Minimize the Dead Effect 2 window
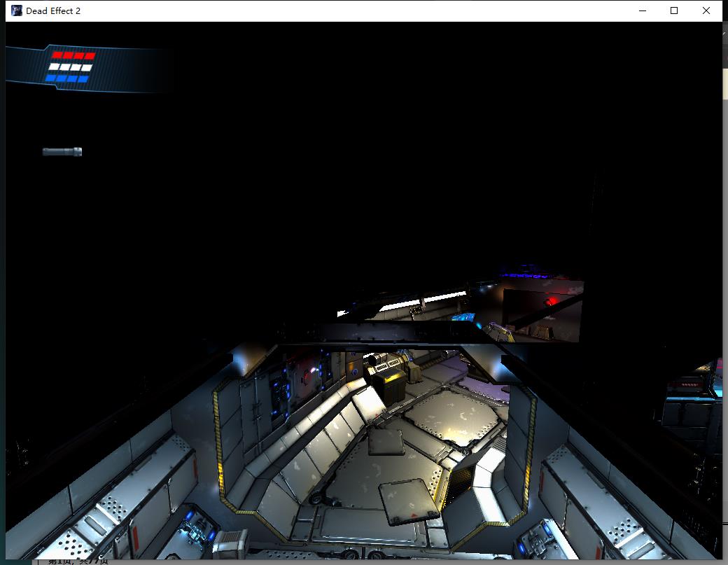This screenshot has height=565, width=728. click(x=642, y=11)
